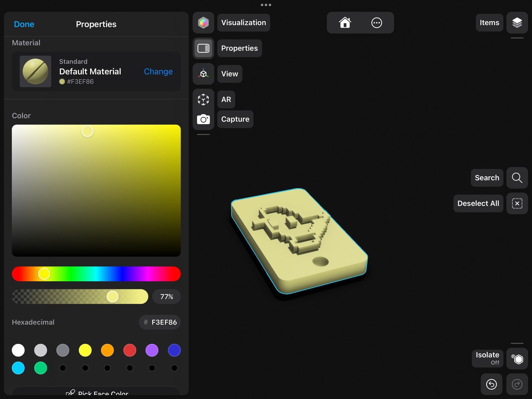The height and width of the screenshot is (399, 532).
Task: Click Change to pick another material
Action: [x=158, y=71]
